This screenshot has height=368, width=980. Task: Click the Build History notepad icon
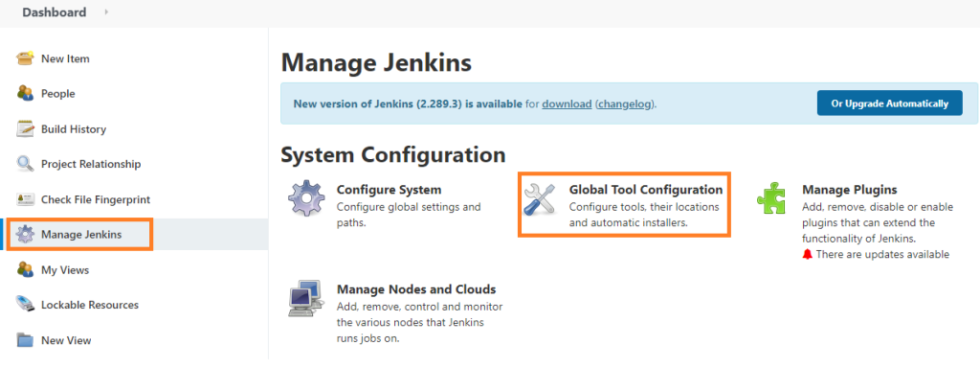(25, 129)
